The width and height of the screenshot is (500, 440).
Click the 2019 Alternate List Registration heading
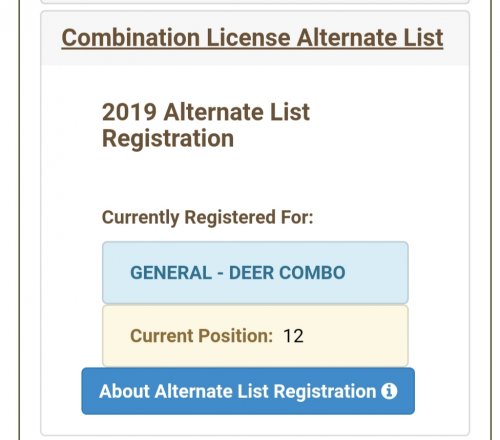(x=206, y=125)
